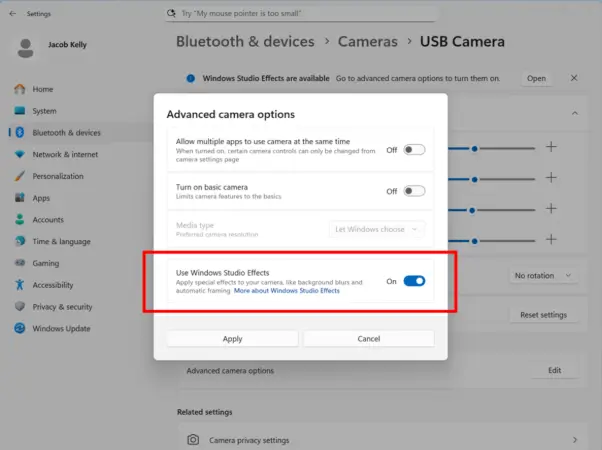Open Personalization brush icon

(x=19, y=176)
